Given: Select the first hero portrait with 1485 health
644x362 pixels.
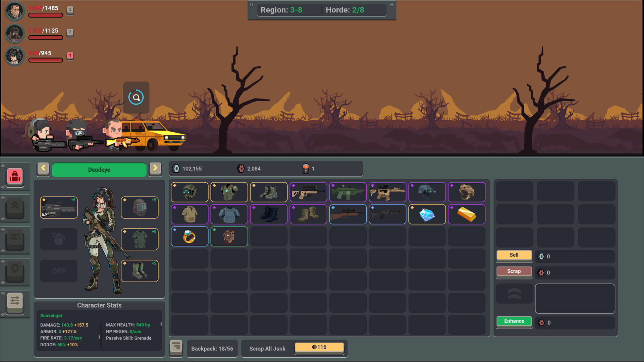Looking at the screenshot, I should click(x=15, y=11).
